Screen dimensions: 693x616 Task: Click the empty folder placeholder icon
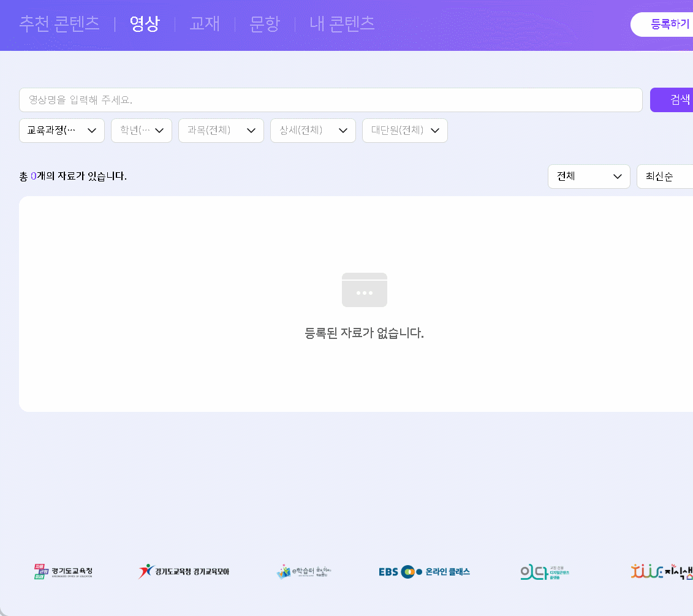point(364,290)
